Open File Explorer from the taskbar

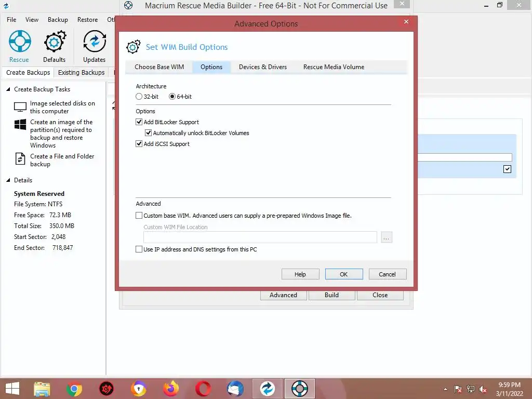(42, 389)
